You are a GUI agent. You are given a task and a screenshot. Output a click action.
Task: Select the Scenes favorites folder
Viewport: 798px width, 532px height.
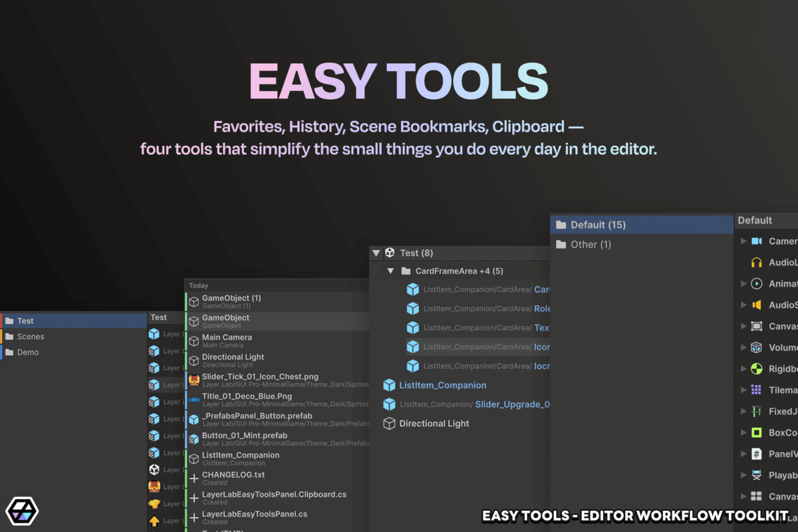(x=73, y=336)
